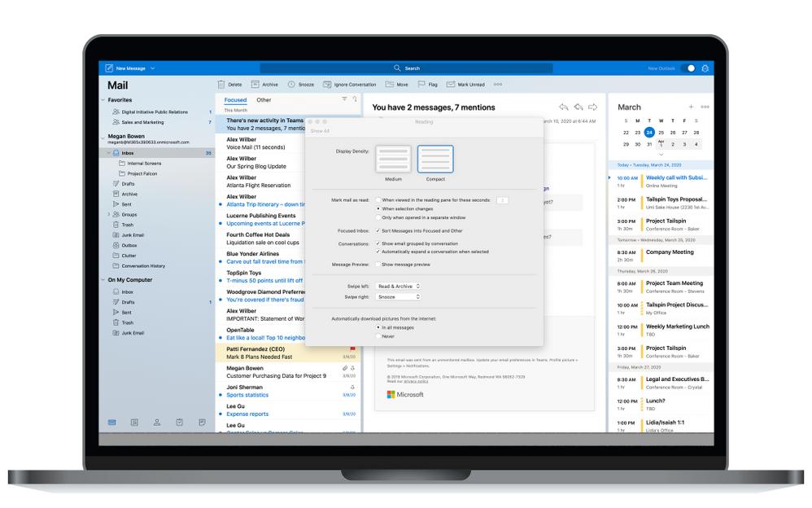Select March 24 in the mini calendar
This screenshot has height=508, width=812.
[649, 132]
